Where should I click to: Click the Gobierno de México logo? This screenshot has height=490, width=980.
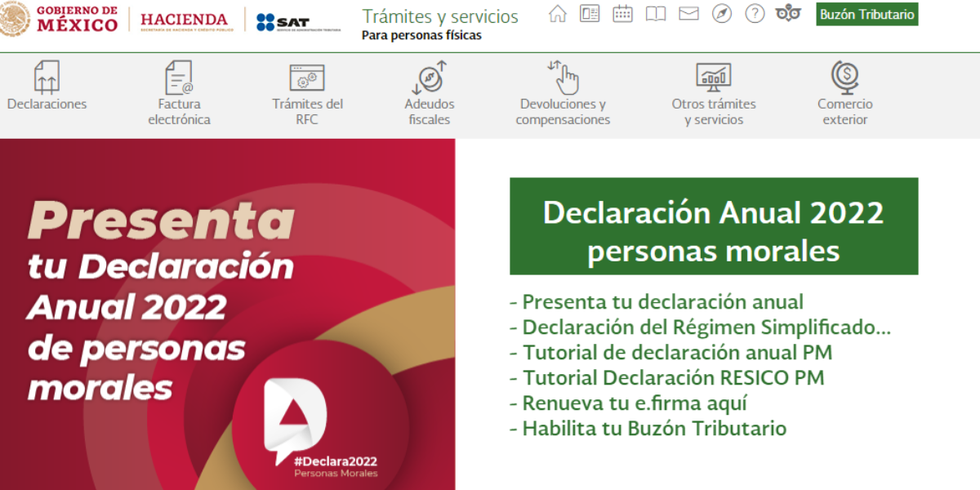[x=59, y=20]
